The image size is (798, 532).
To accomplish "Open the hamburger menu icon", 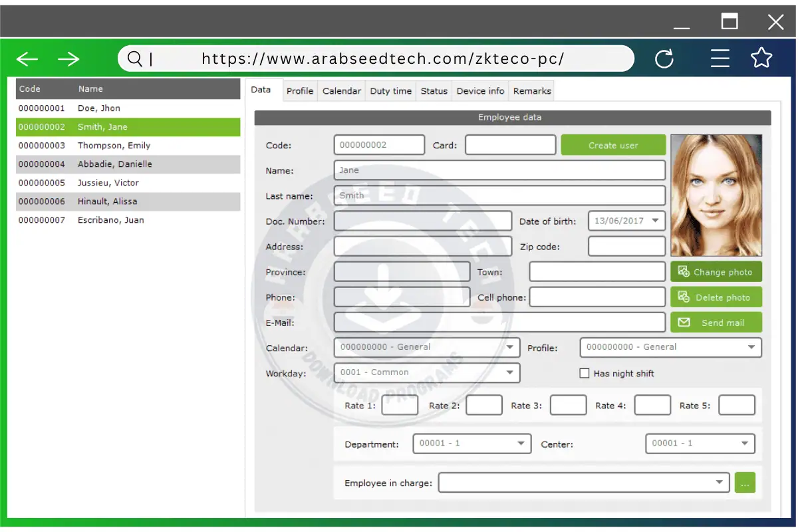I will coord(720,59).
